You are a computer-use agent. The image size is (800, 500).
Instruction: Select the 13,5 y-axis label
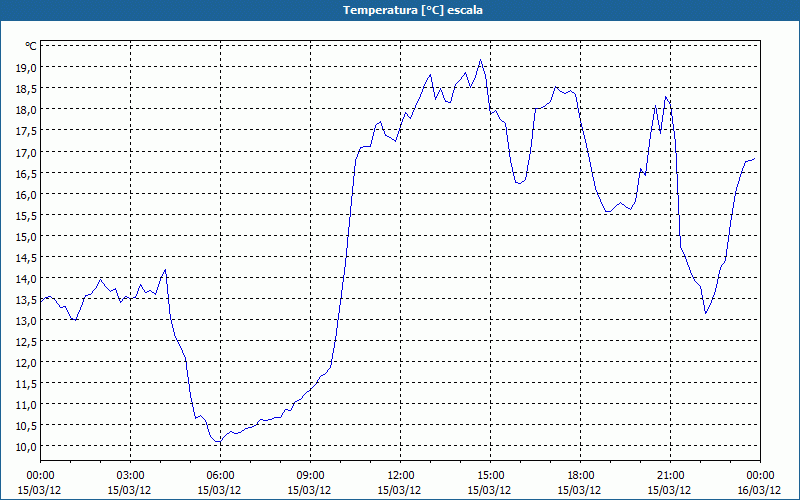28,299
